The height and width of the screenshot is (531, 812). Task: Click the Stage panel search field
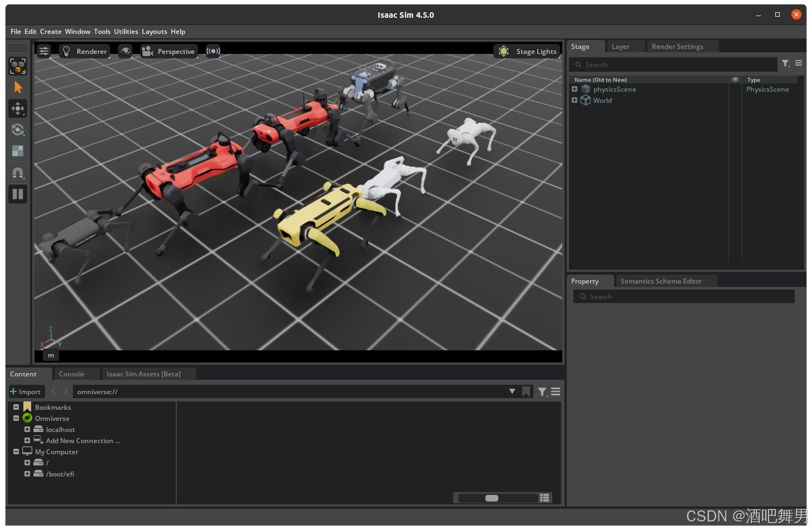(x=673, y=64)
